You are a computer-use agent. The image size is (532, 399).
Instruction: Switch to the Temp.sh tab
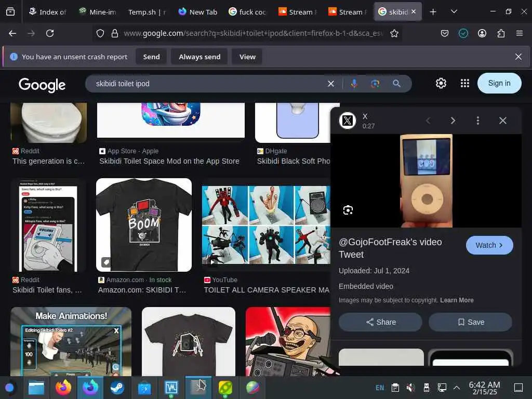[x=147, y=12]
